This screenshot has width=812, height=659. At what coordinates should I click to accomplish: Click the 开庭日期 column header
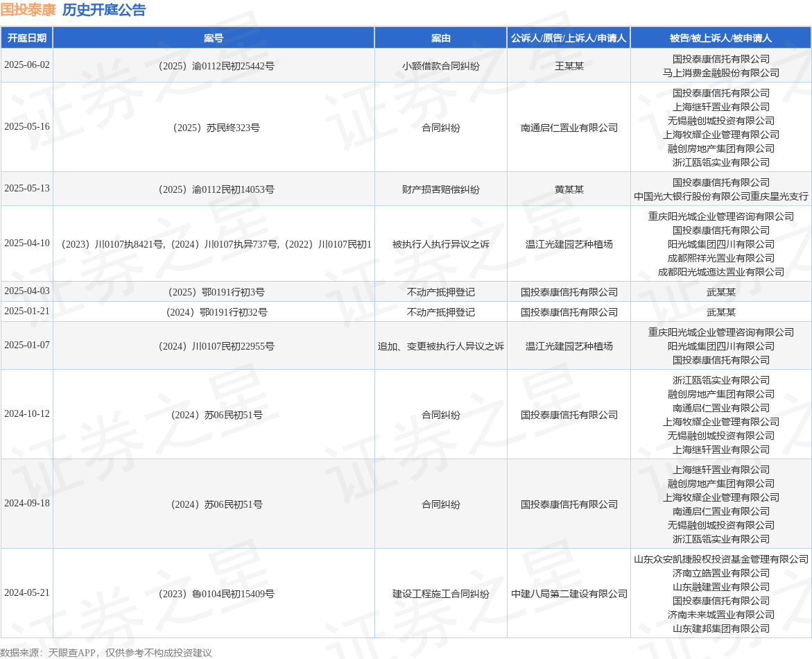[x=27, y=38]
